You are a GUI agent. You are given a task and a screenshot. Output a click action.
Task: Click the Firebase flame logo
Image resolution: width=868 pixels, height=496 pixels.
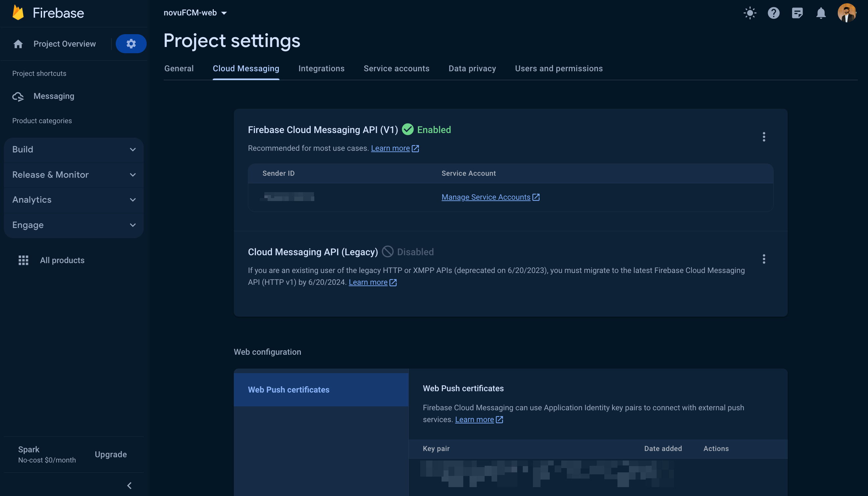pyautogui.click(x=18, y=12)
